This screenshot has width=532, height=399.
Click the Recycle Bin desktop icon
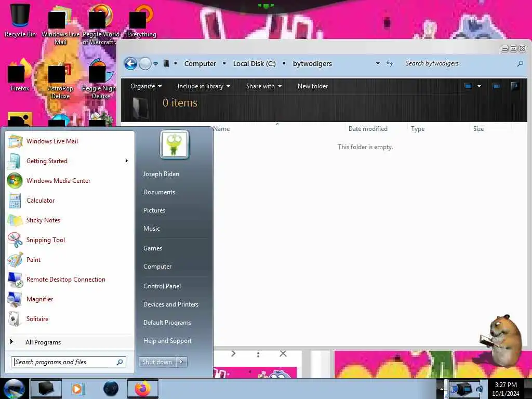[x=20, y=20]
